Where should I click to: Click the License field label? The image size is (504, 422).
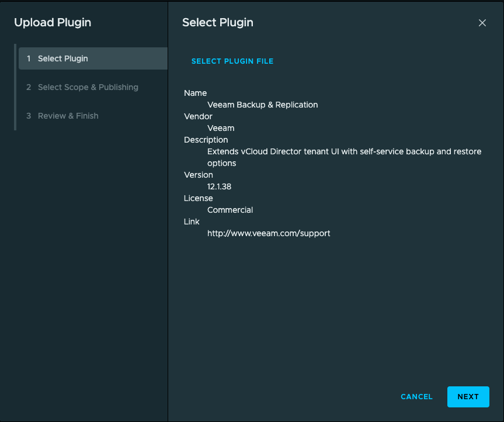point(198,199)
